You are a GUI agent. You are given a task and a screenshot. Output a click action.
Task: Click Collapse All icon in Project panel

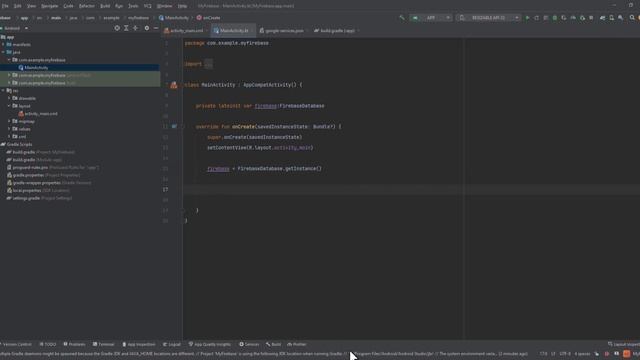pyautogui.click(x=136, y=28)
